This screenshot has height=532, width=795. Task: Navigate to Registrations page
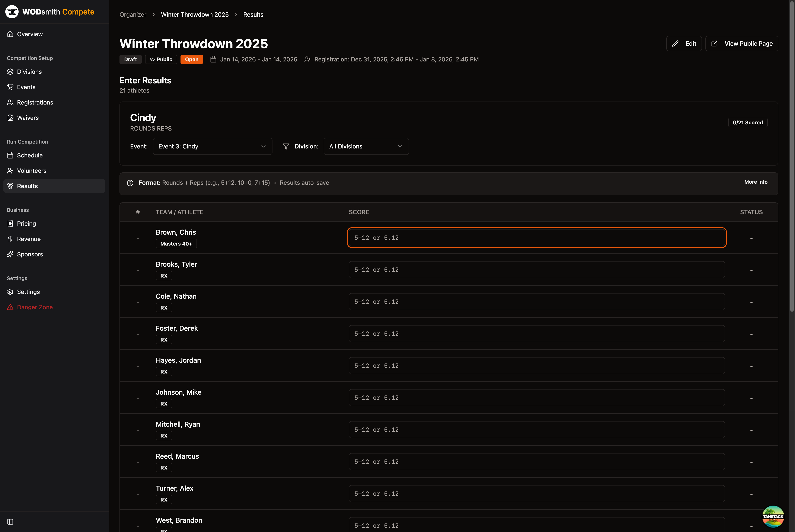point(54,102)
